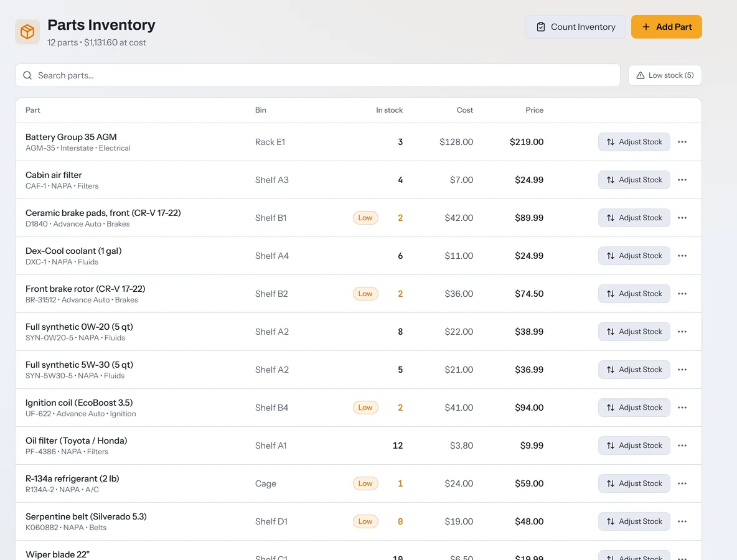Toggle the Low stock (5) filter
This screenshot has width=737, height=560.
(665, 75)
